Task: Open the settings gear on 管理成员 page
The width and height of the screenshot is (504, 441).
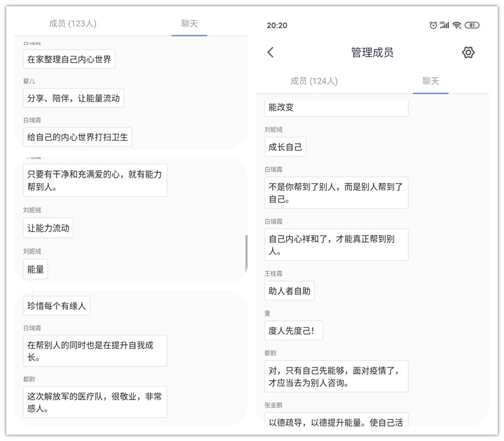Action: click(x=468, y=52)
